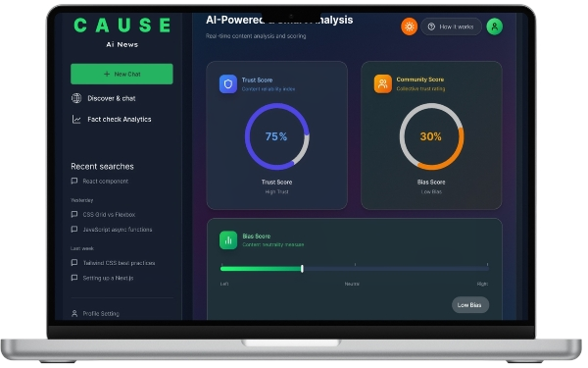
Task: Click the chart icon beside Fact check Analytics
Action: click(x=76, y=120)
